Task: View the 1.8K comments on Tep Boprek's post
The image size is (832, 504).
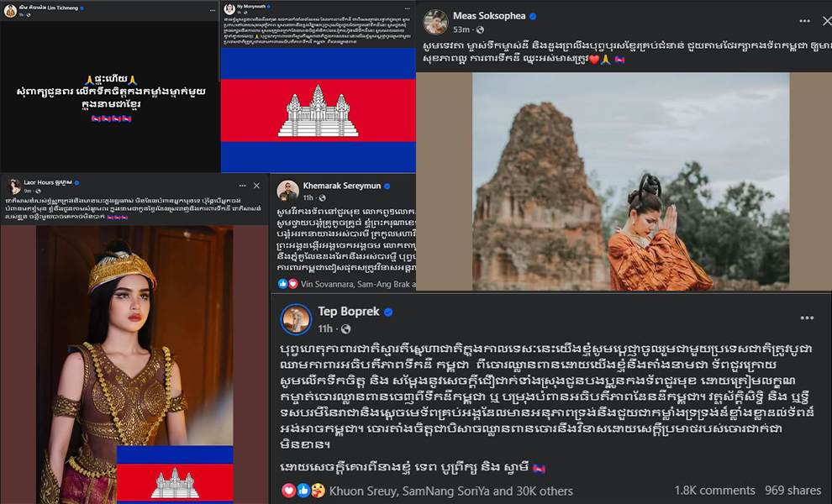Action: click(x=714, y=491)
